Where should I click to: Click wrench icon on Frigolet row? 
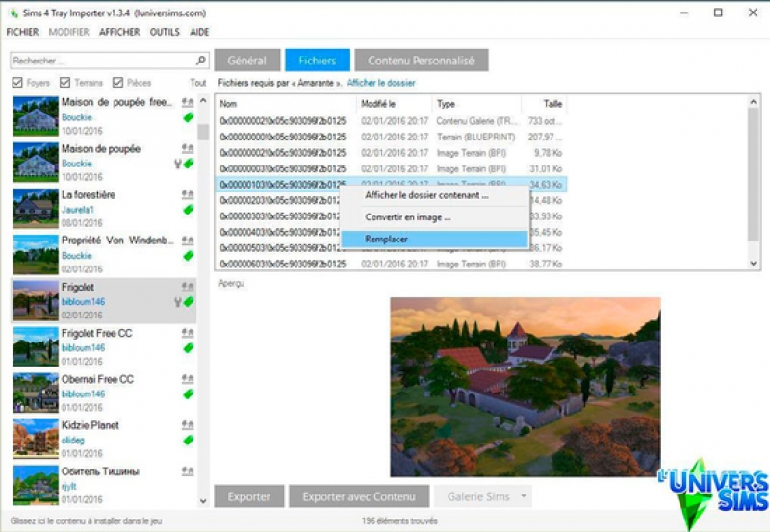point(178,302)
